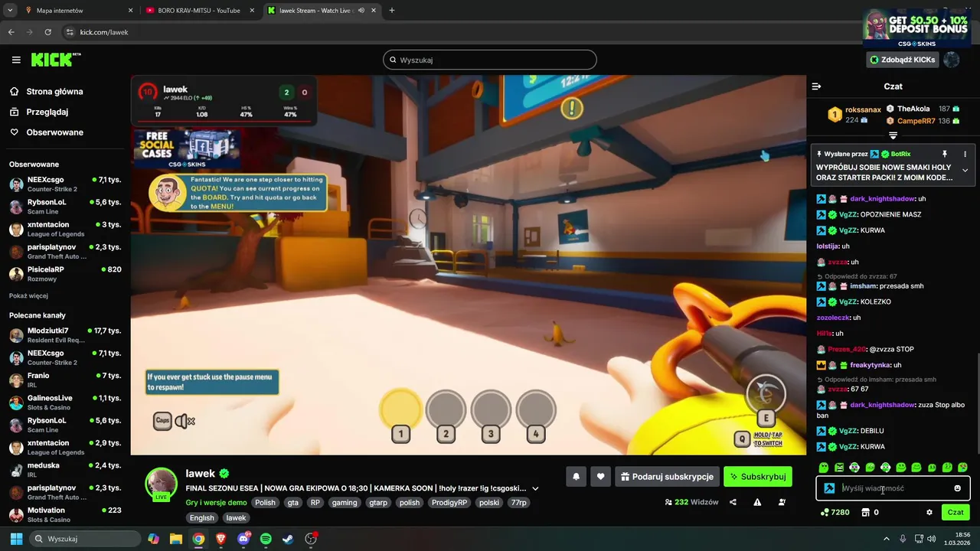Show hidden system tray icons
This screenshot has height=551, width=980.
point(888,539)
